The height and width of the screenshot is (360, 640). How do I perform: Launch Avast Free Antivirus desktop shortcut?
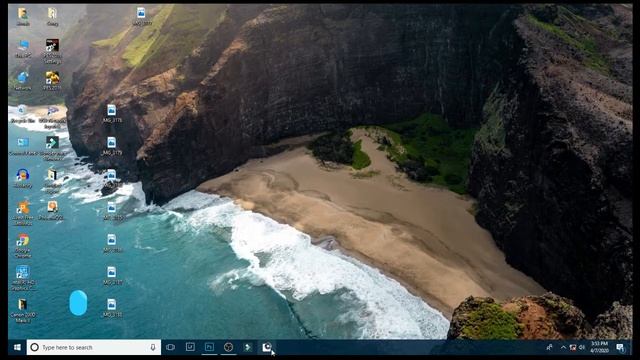(x=23, y=213)
